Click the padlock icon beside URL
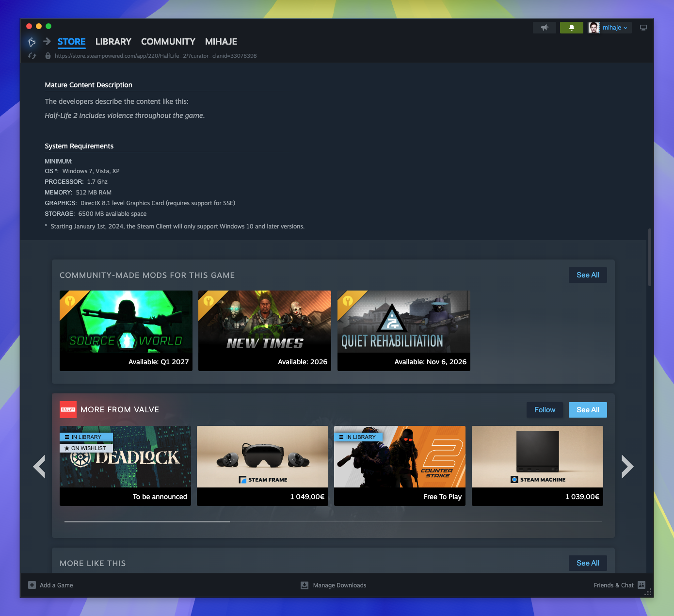This screenshot has width=674, height=616. tap(48, 56)
